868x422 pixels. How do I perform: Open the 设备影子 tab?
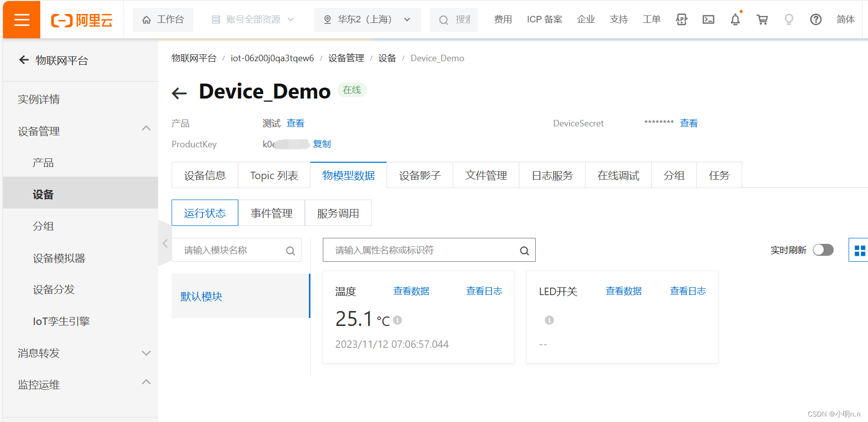click(x=420, y=175)
